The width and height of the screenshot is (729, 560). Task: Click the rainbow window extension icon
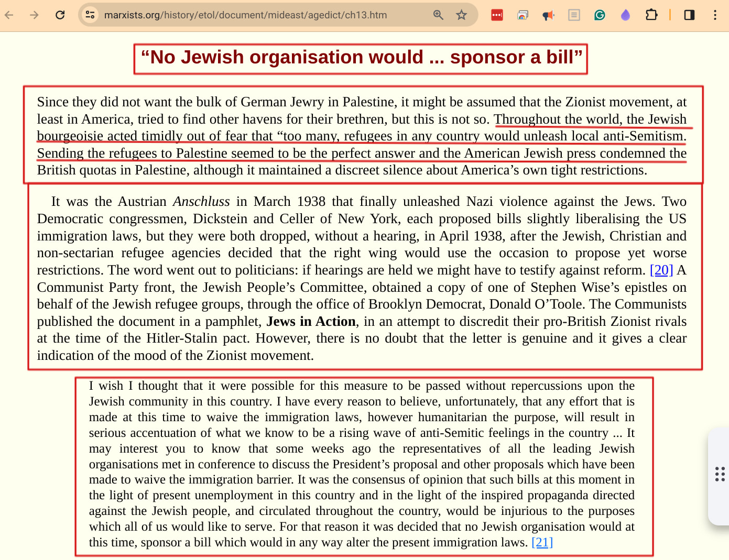coord(523,15)
